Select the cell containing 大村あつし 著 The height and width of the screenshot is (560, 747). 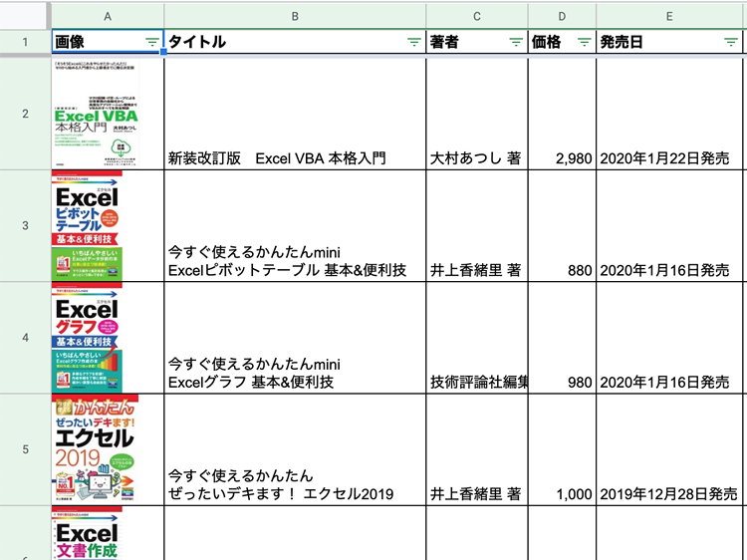477,157
